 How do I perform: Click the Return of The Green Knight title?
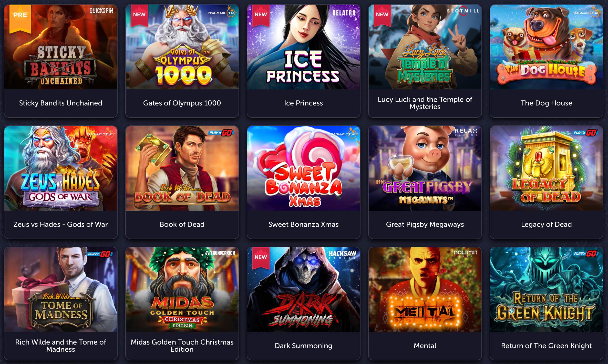pos(546,346)
